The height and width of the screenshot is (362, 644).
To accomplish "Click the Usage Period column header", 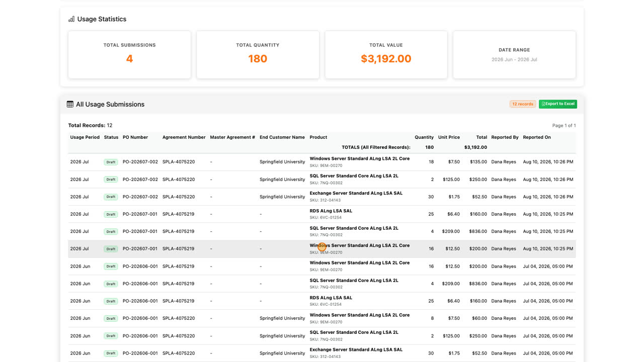I will tap(85, 137).
